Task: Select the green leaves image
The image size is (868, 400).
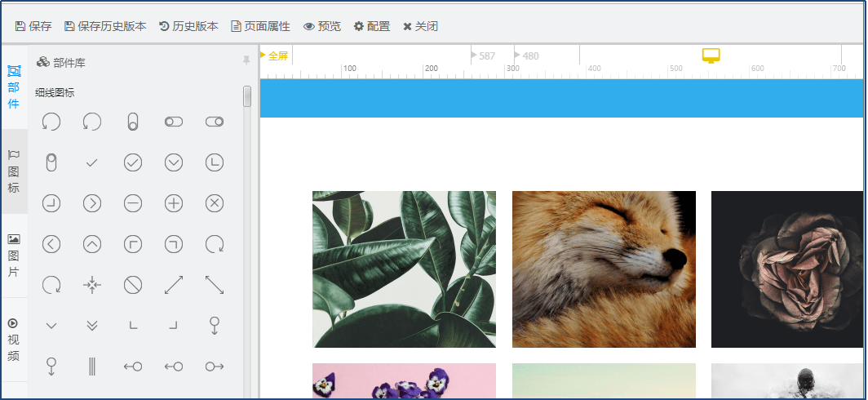Action: (404, 269)
